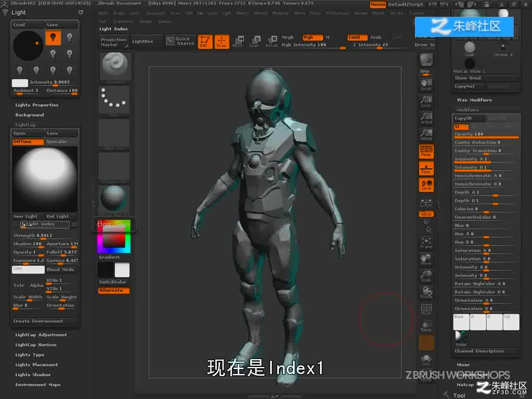Open Quick Sketch

click(180, 41)
